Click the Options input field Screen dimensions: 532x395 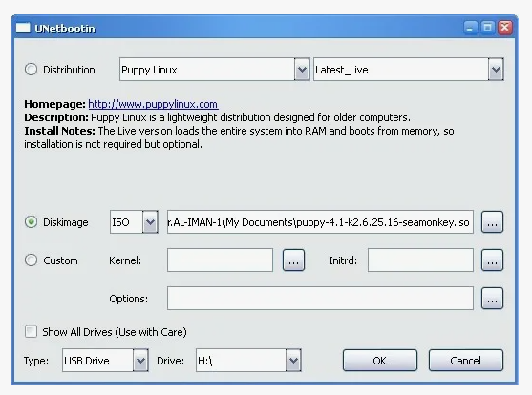[x=320, y=299]
